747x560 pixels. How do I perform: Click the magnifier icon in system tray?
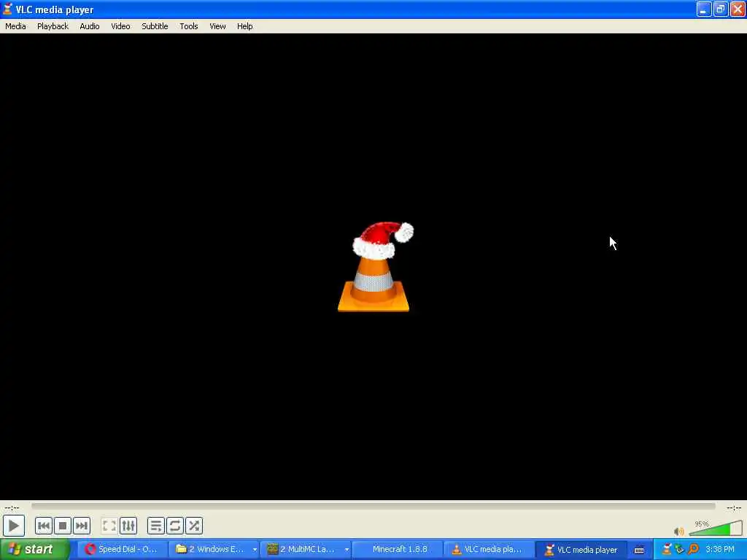(x=693, y=550)
